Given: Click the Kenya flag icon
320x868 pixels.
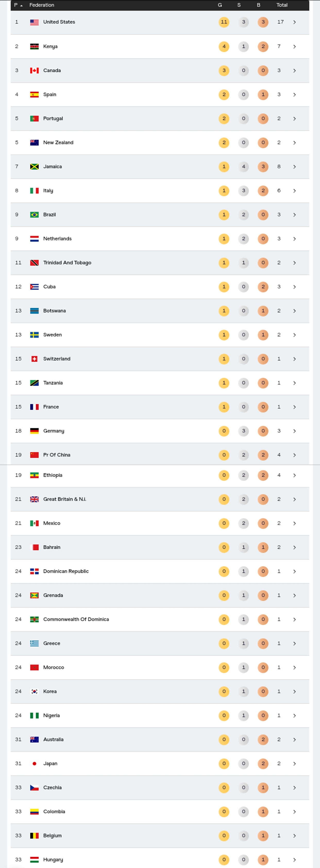Looking at the screenshot, I should point(34,46).
